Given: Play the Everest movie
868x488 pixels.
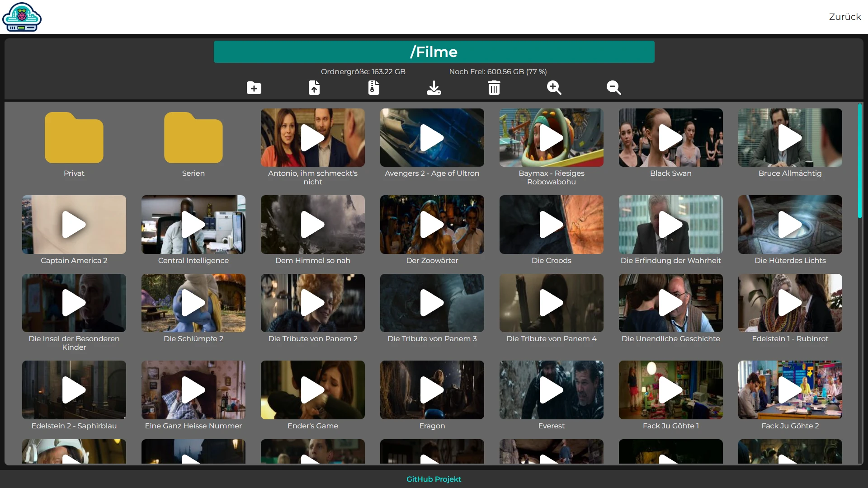Looking at the screenshot, I should (x=551, y=390).
